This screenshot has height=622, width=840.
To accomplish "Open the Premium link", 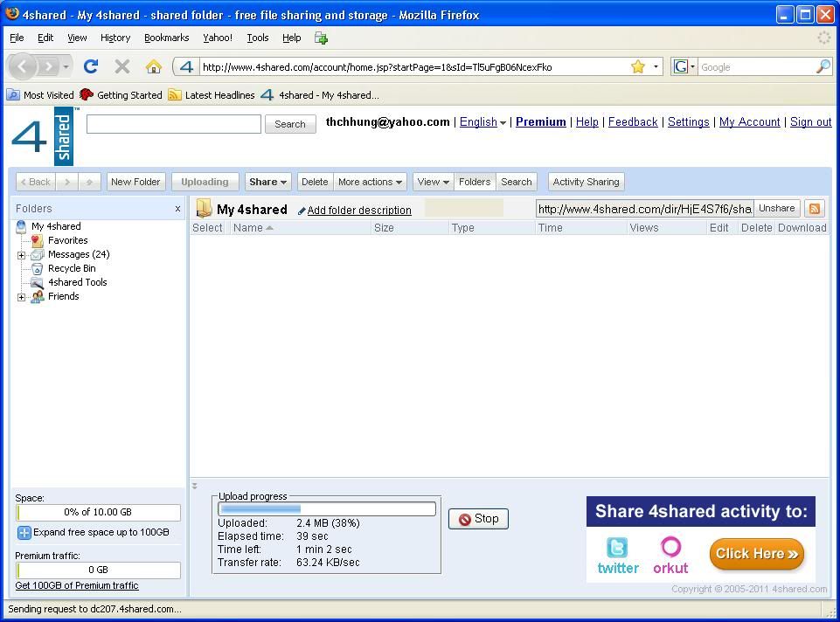I will tap(540, 122).
